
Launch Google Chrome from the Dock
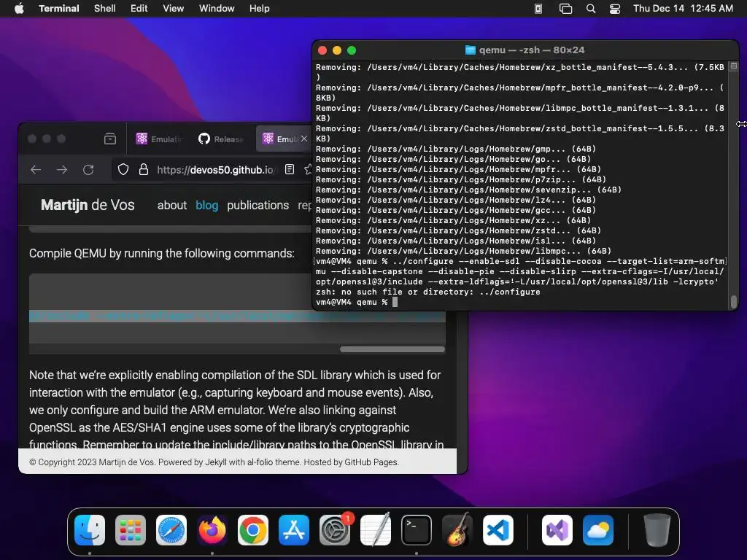pos(253,530)
